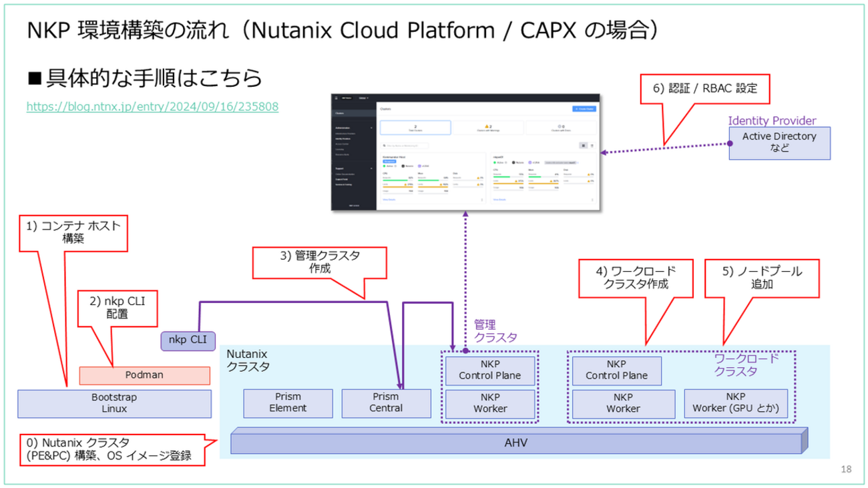Click the Nutanix クラスタ label
Screen dimensions: 868x488
(249, 360)
